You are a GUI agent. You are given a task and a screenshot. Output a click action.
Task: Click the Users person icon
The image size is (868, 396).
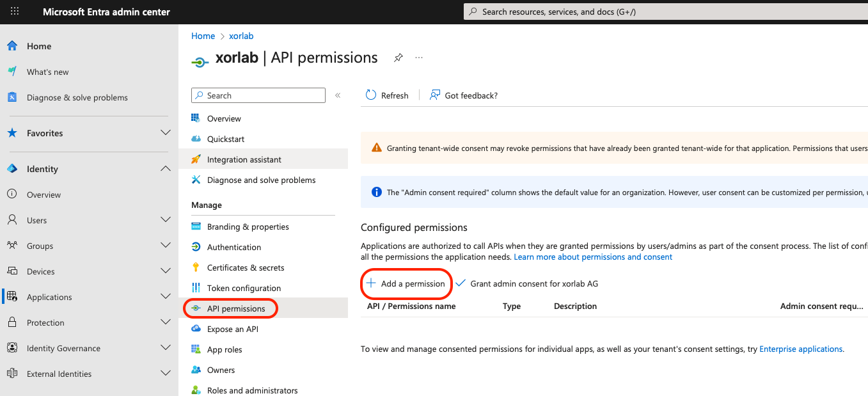[x=12, y=220]
